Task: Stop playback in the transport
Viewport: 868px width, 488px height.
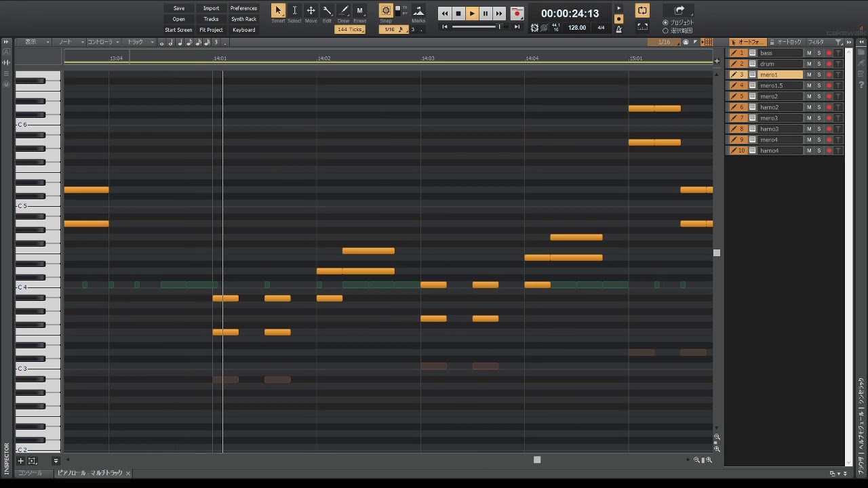Action: coord(458,14)
